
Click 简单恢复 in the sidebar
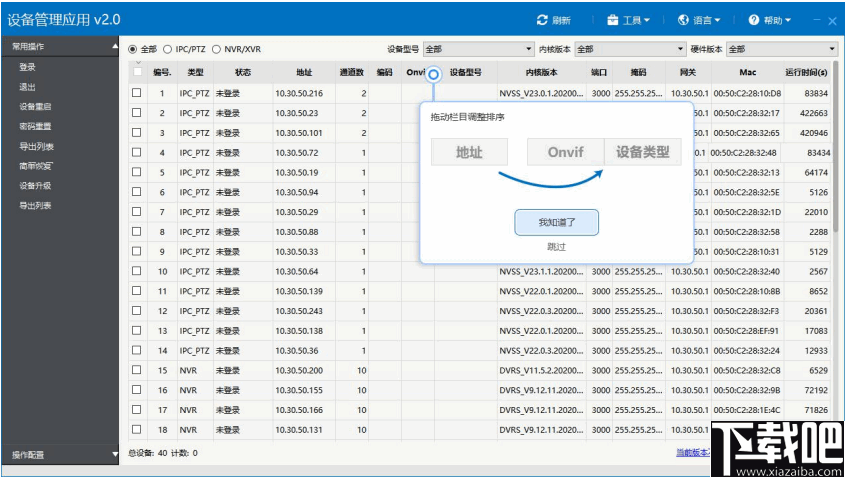[36, 166]
